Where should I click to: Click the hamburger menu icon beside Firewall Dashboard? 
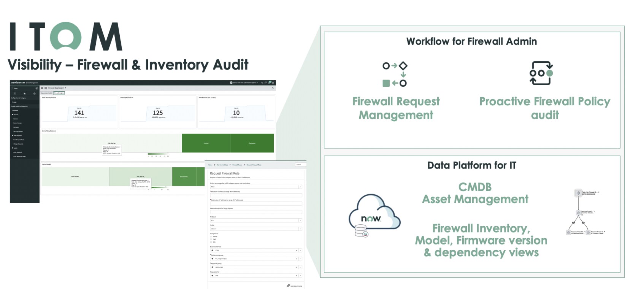pyautogui.click(x=42, y=88)
